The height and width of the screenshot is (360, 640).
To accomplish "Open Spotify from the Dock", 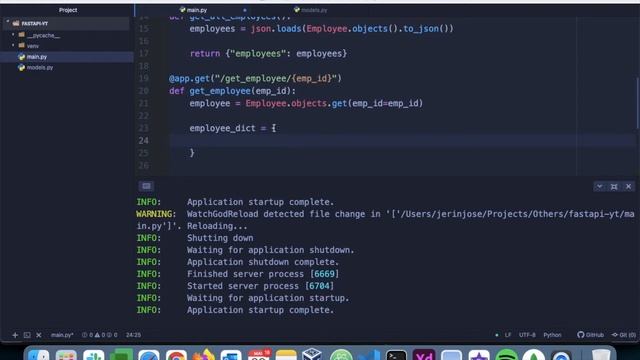I will 507,355.
